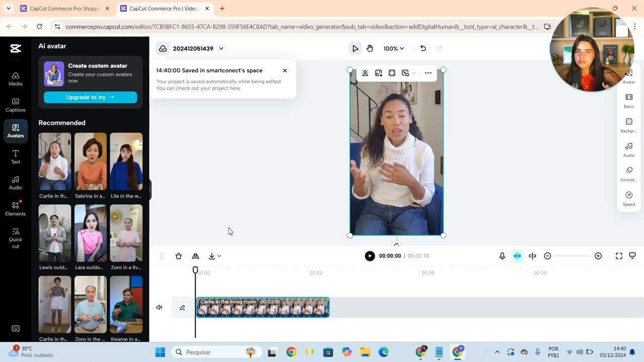
Task: Expand the download options arrow
Action: tap(219, 256)
